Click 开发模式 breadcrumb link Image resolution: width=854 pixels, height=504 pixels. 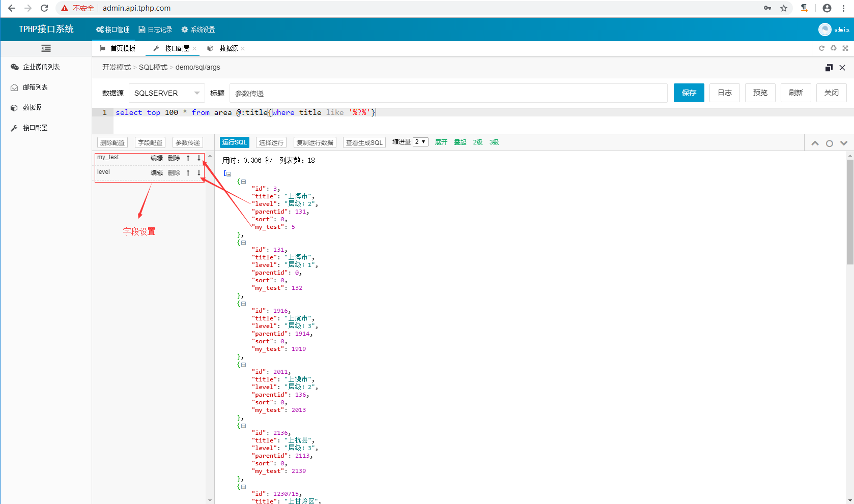(116, 67)
